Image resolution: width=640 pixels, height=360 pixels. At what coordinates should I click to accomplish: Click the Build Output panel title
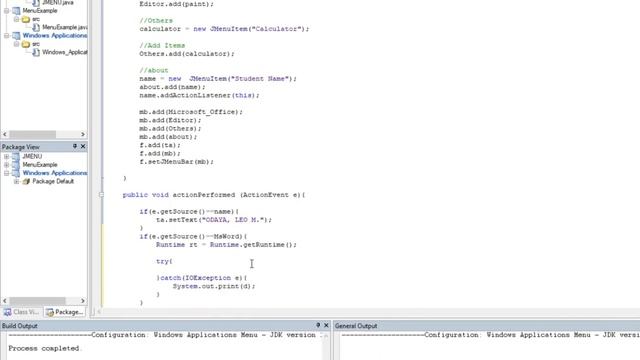[x=20, y=326]
